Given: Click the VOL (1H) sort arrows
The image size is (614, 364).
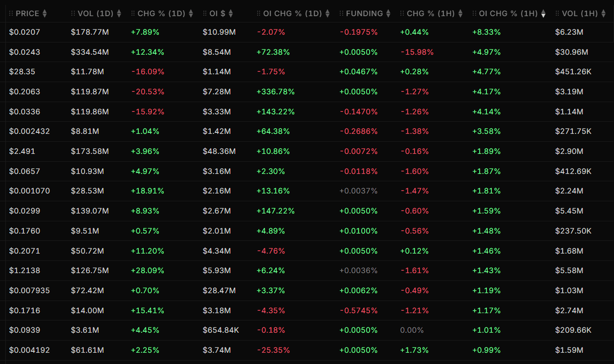Looking at the screenshot, I should (x=604, y=14).
